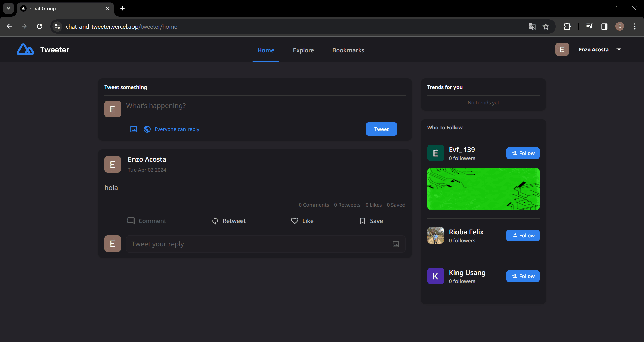
Task: Click the Tweeter logo icon
Action: (25, 50)
